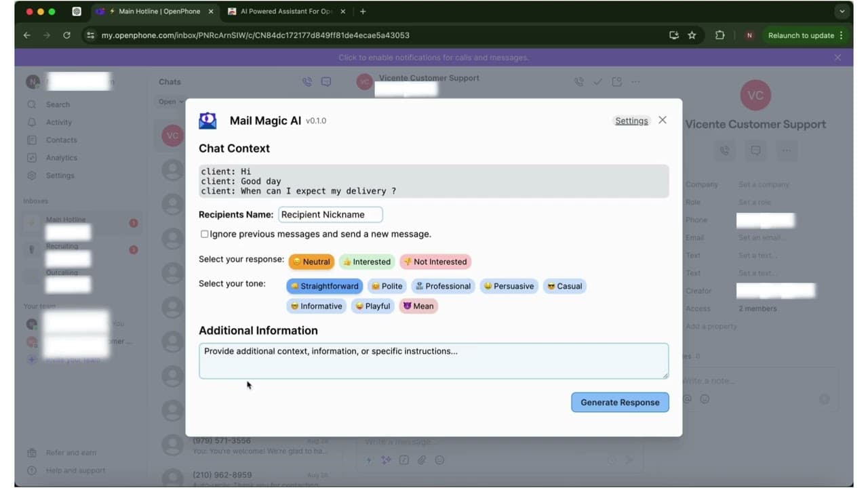Open browser extensions puzzle icon
Screen dimensions: 868x488
pos(720,35)
